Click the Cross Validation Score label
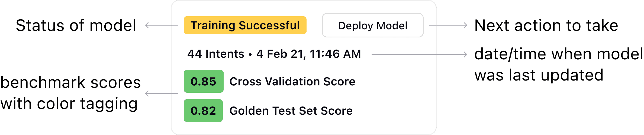Image resolution: width=644 pixels, height=135 pixels. (x=292, y=82)
